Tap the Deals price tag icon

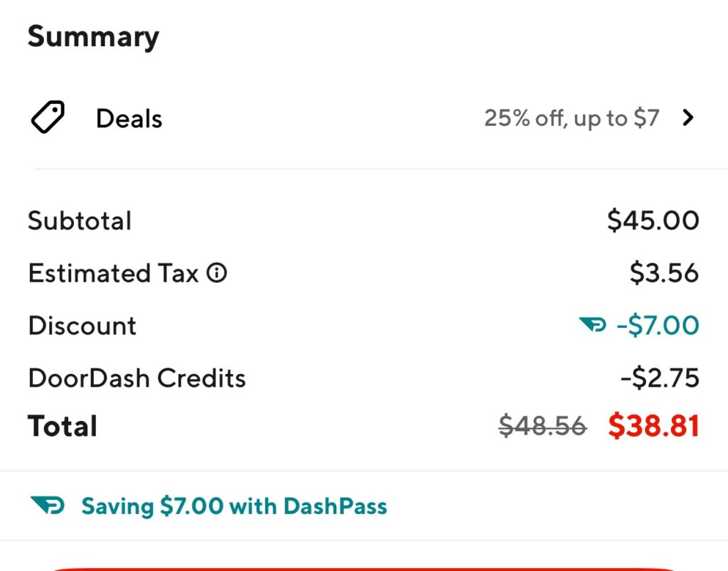click(48, 117)
